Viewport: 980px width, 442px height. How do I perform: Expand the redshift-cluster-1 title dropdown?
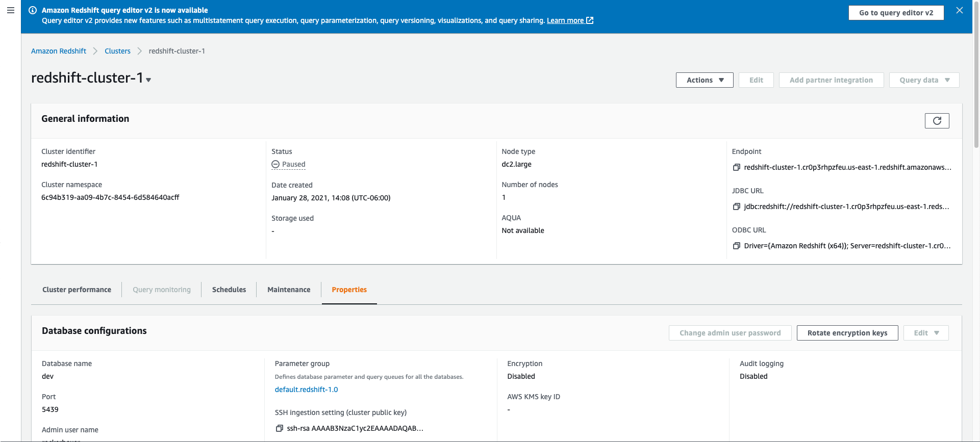click(148, 80)
